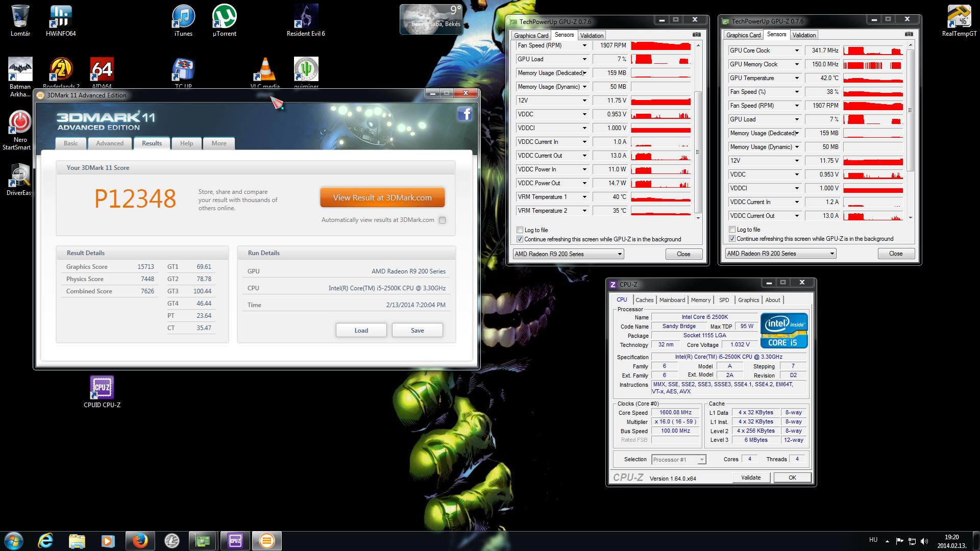The height and width of the screenshot is (551, 980).
Task: Expand VRM Temperature 1 sensor dropdown
Action: coord(584,197)
